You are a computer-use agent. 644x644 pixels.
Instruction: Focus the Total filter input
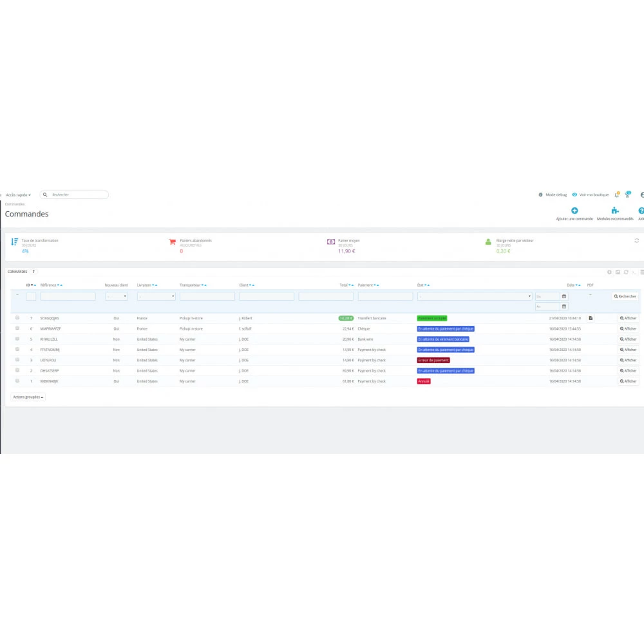[326, 296]
